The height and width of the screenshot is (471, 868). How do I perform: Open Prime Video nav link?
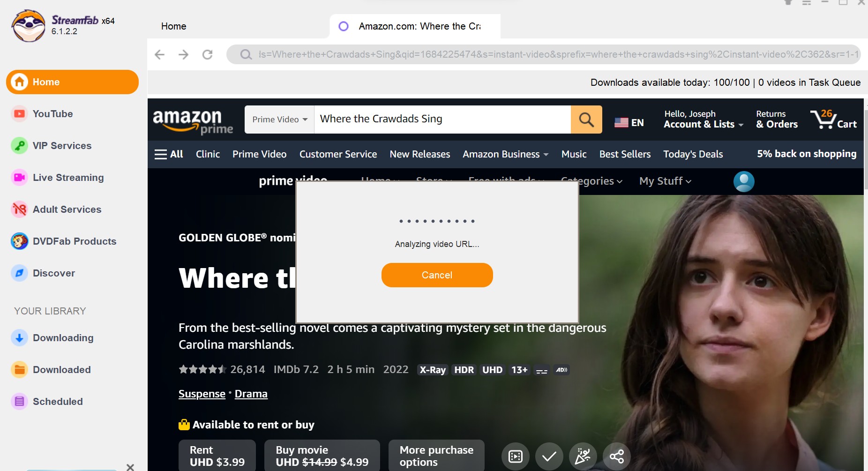click(259, 154)
